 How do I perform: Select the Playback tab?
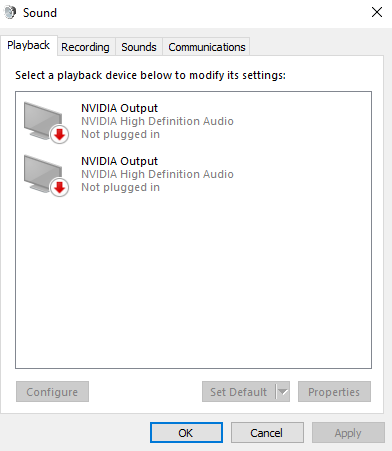(29, 45)
